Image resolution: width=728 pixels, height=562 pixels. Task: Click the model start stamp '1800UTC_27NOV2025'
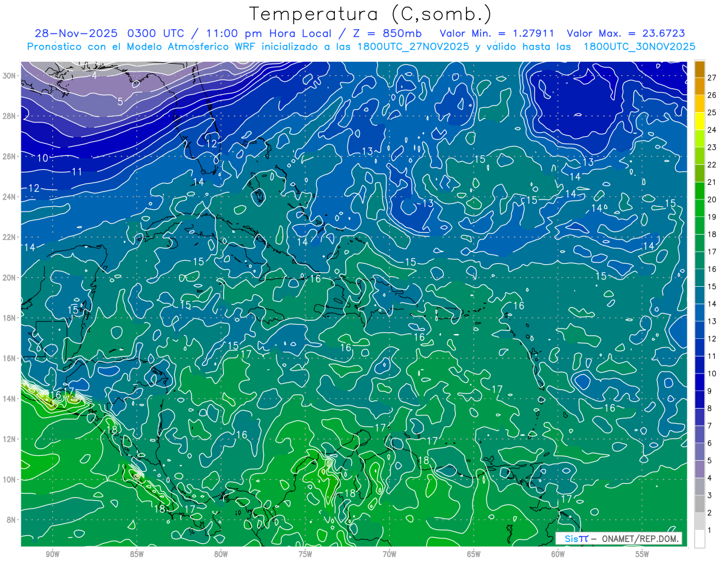tap(413, 47)
